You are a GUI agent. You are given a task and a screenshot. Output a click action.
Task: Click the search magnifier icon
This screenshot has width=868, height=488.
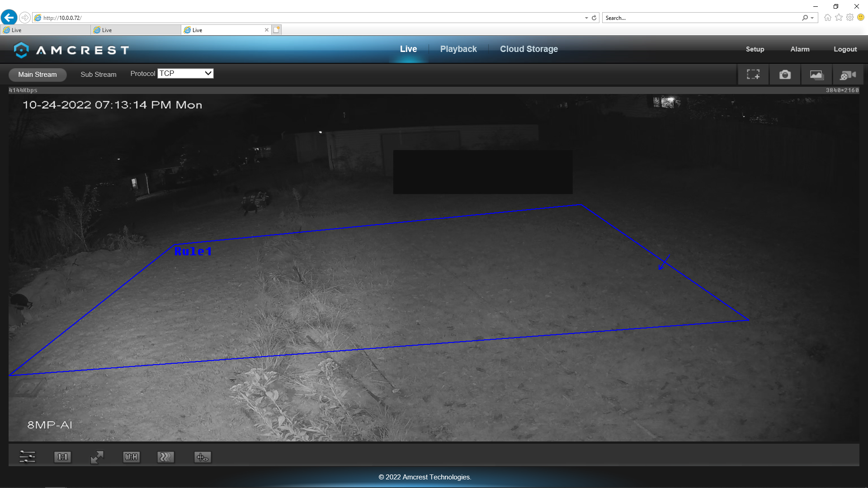805,18
